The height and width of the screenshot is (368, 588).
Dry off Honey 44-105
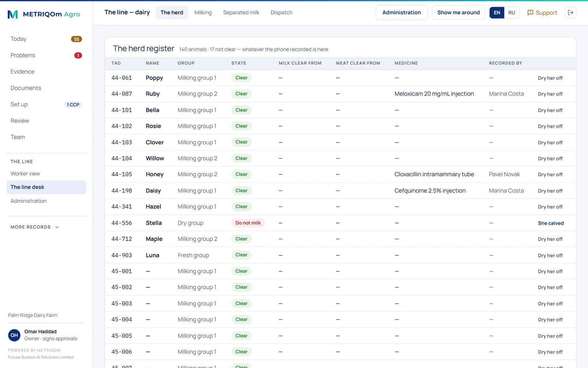(x=550, y=174)
